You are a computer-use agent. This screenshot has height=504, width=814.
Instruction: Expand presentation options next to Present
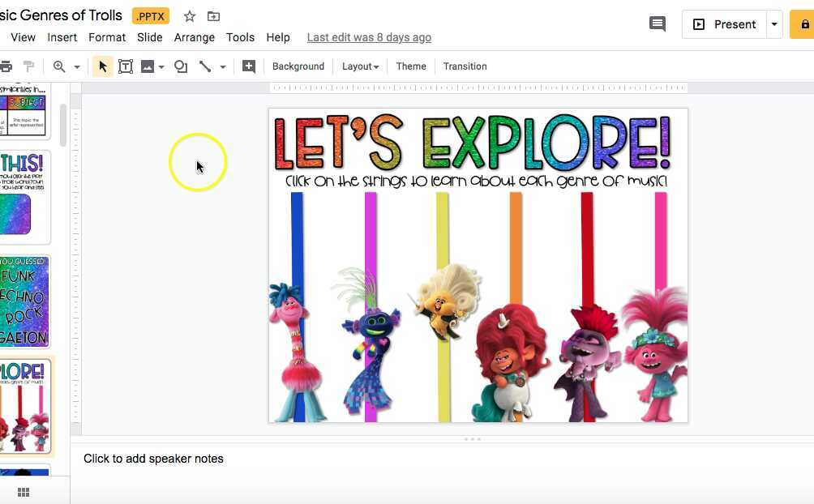[x=773, y=23]
